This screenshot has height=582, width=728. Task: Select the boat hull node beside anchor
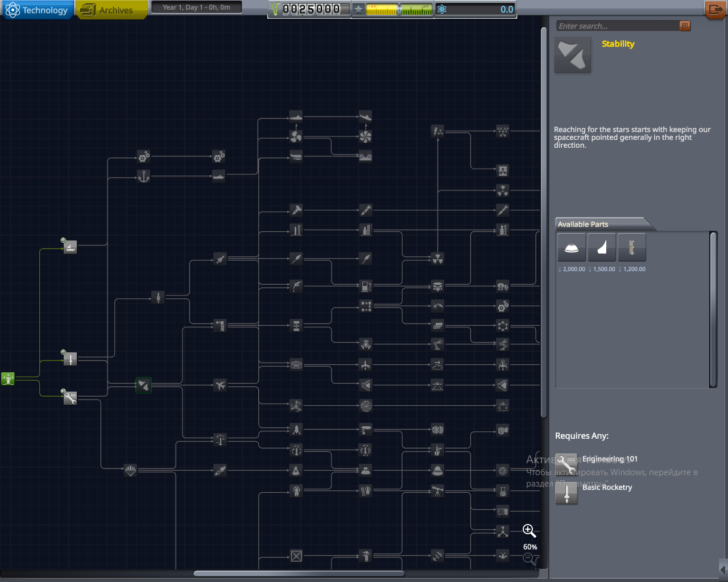218,176
